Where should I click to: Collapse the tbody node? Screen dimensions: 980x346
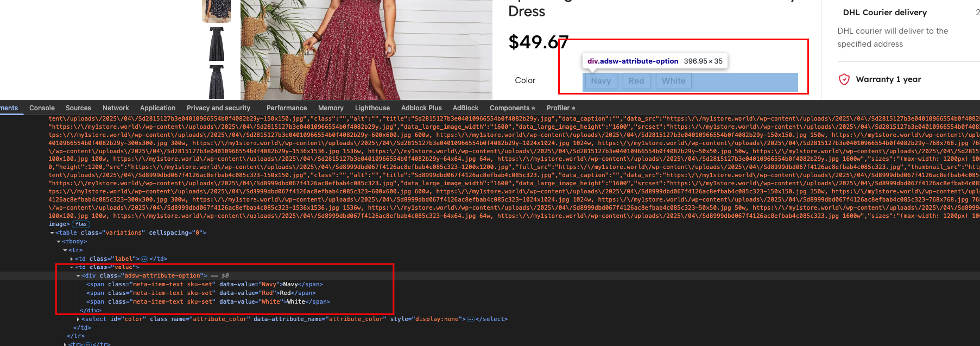tap(59, 242)
